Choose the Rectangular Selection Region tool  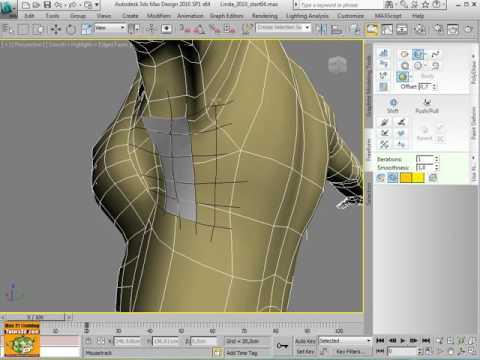[x=23, y=29]
